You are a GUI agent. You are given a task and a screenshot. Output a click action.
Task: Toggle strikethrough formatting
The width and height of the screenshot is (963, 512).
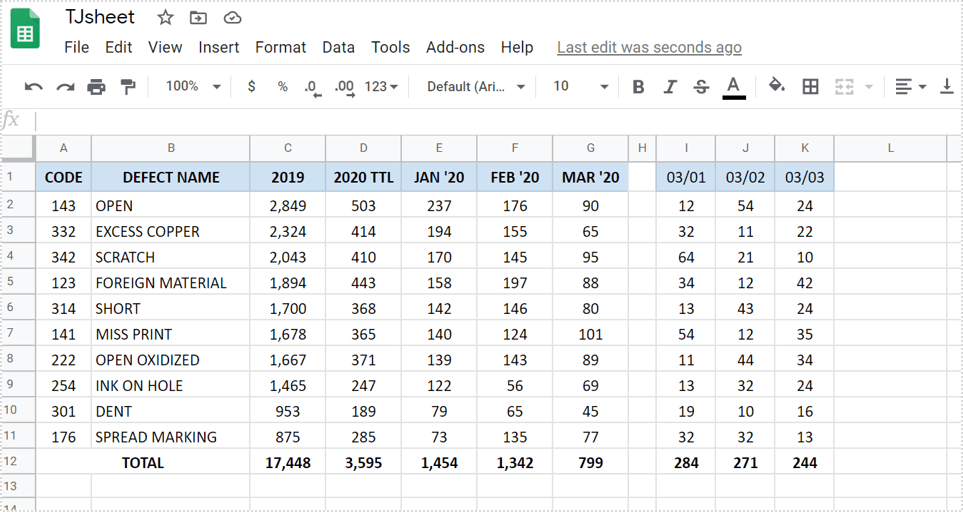[x=701, y=87]
